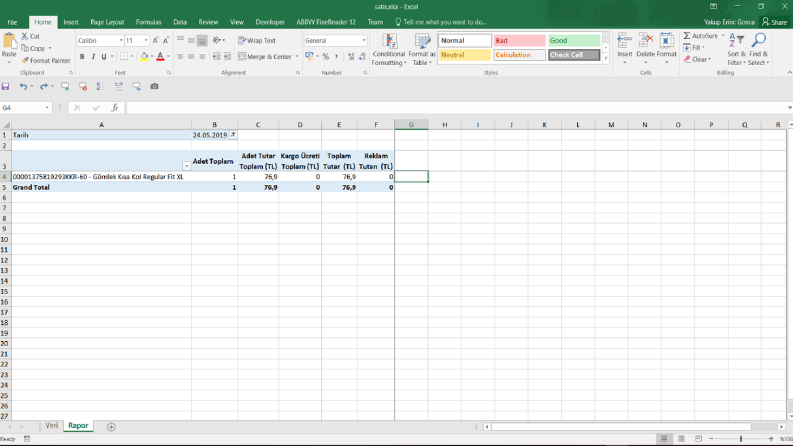
Task: Click the Format cells icon
Action: [x=667, y=40]
